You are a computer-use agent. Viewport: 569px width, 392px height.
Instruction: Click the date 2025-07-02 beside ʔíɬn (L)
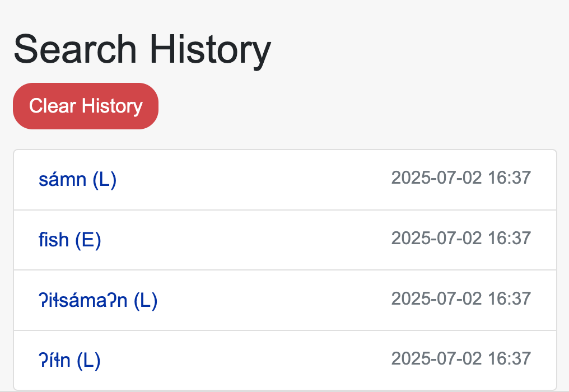(x=436, y=358)
